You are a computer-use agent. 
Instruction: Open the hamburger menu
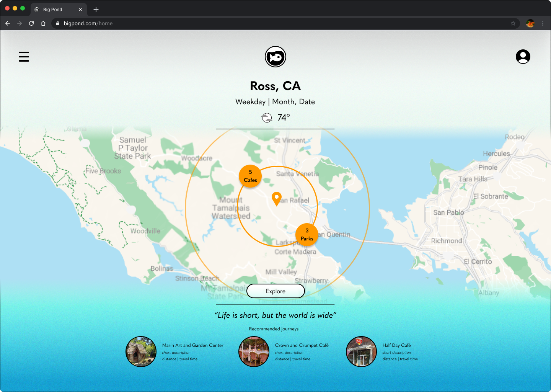tap(24, 57)
